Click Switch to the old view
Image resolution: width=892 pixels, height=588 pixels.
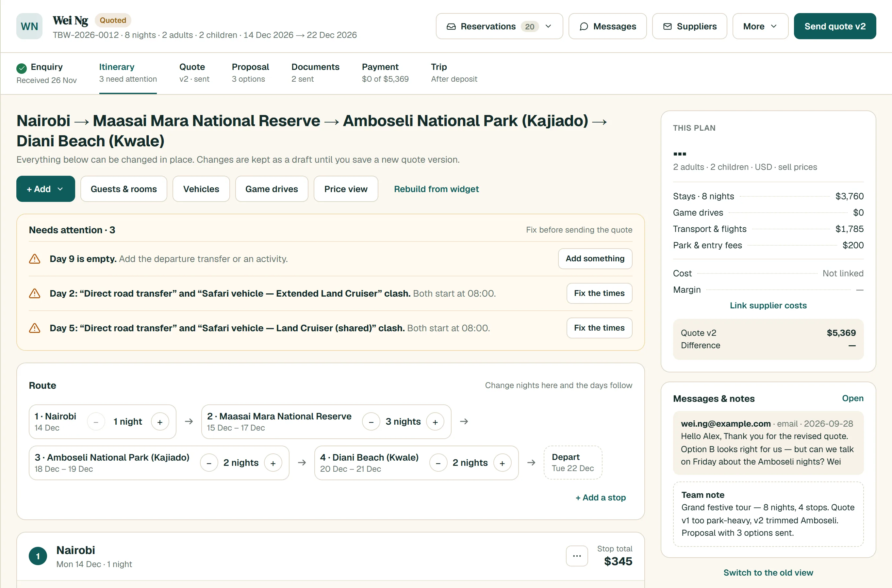(x=768, y=573)
